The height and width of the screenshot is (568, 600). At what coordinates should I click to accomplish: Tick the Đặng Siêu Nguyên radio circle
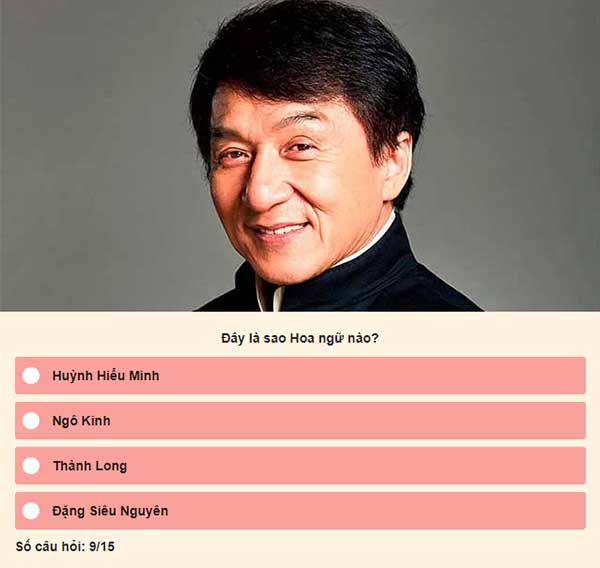[31, 511]
